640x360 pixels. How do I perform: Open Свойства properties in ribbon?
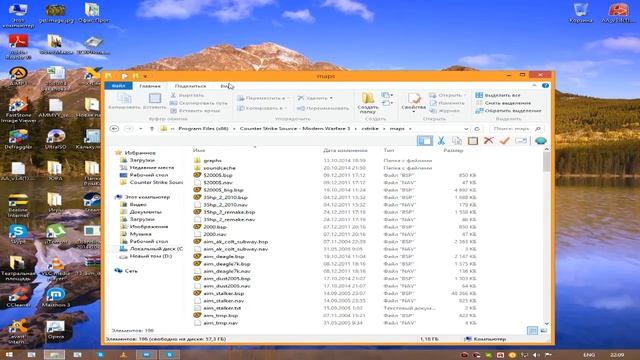(x=413, y=102)
